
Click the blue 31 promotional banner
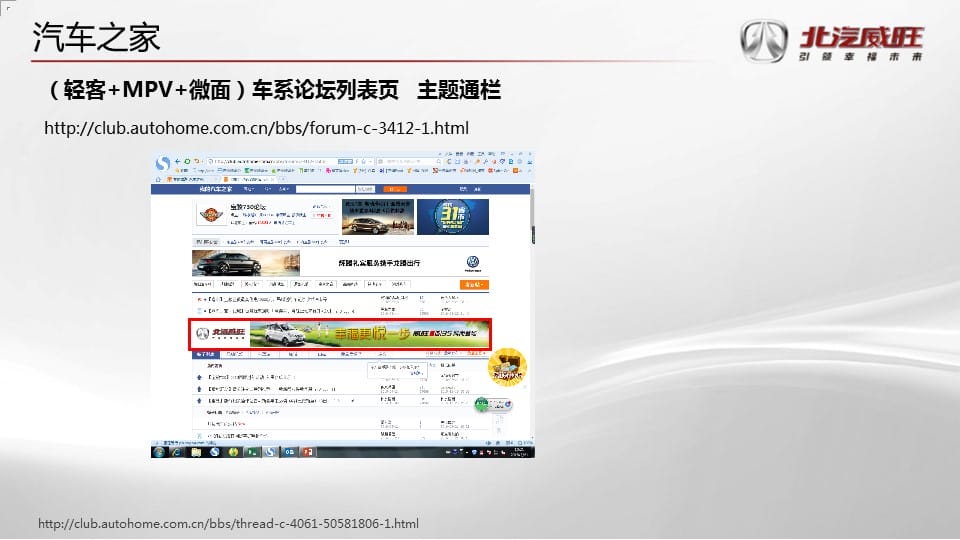point(452,216)
